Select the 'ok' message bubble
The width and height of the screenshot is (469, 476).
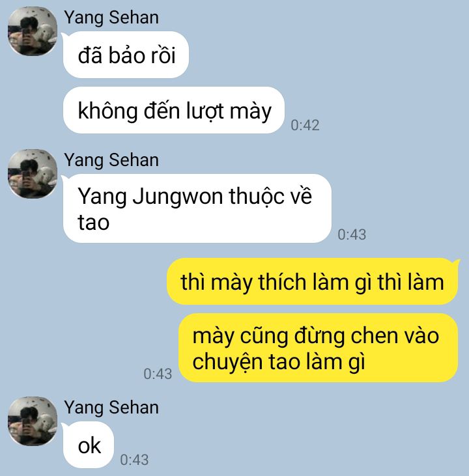89,445
